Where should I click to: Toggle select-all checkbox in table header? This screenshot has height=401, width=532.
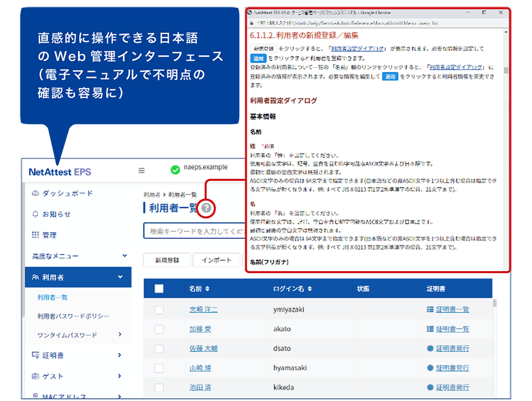click(x=159, y=288)
